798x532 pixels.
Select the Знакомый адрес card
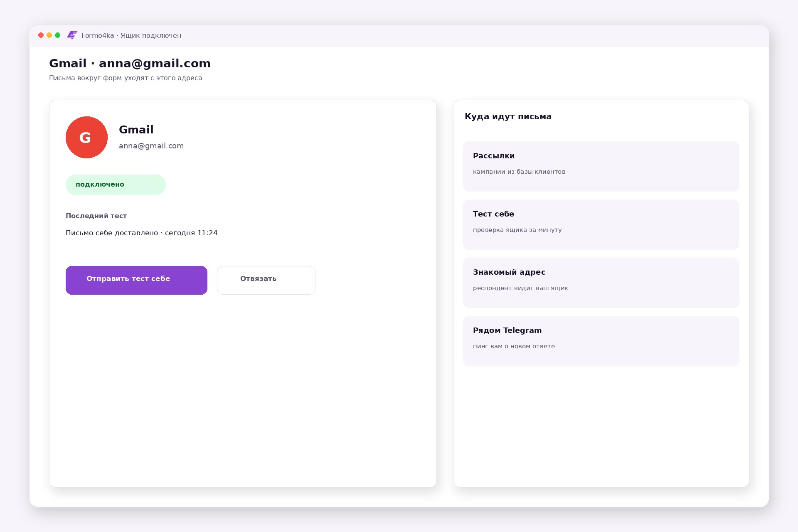click(601, 283)
